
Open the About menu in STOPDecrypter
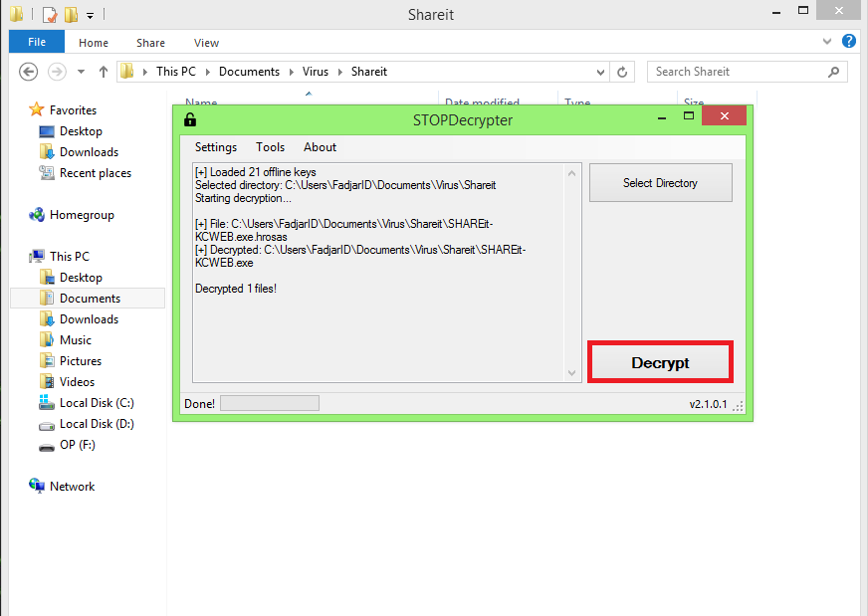click(320, 147)
